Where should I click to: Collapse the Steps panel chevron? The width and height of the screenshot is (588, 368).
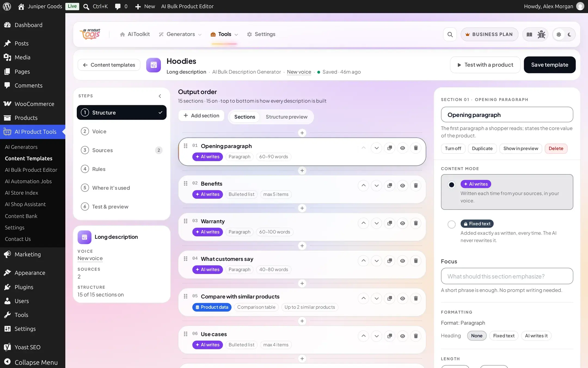click(160, 96)
